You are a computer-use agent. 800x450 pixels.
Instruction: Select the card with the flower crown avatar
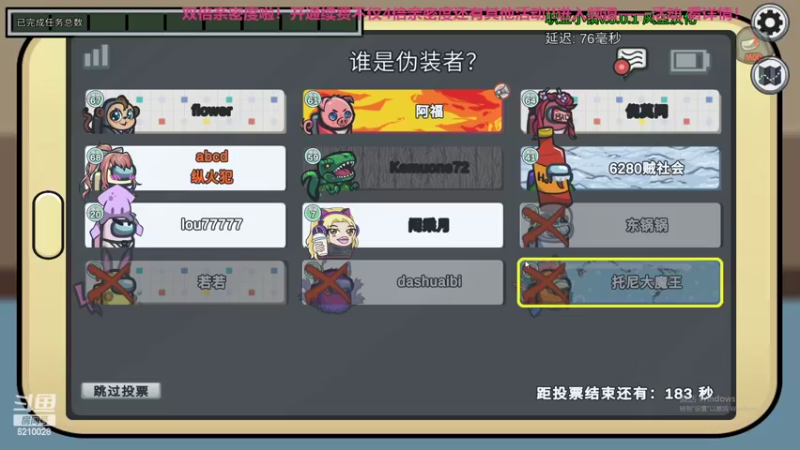coord(620,111)
